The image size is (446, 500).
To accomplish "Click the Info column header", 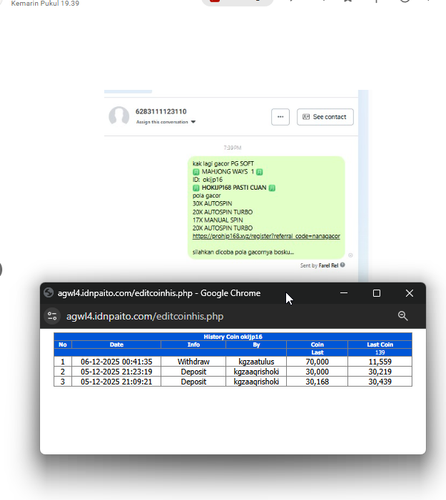I will click(x=193, y=345).
